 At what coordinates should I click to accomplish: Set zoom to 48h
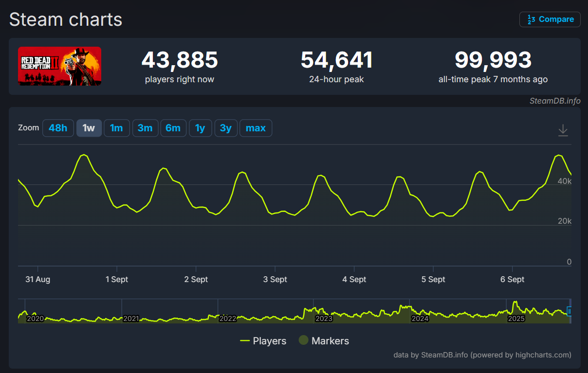pyautogui.click(x=58, y=128)
